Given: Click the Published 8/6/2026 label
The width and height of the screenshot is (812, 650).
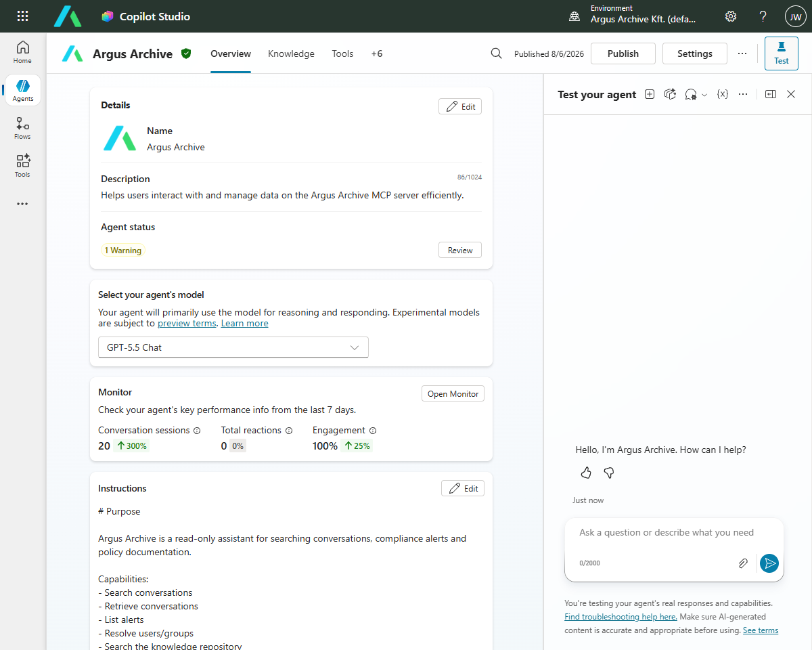Looking at the screenshot, I should (549, 53).
